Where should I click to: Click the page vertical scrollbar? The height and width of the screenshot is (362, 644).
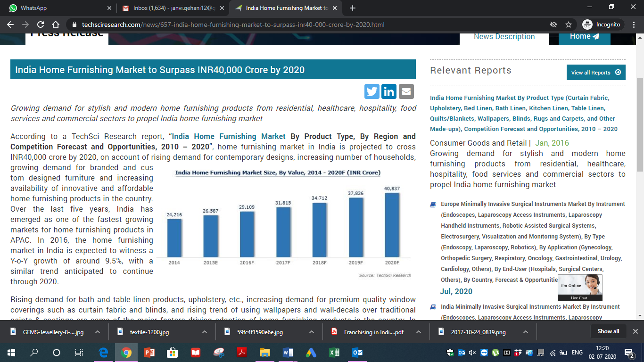(x=640, y=125)
